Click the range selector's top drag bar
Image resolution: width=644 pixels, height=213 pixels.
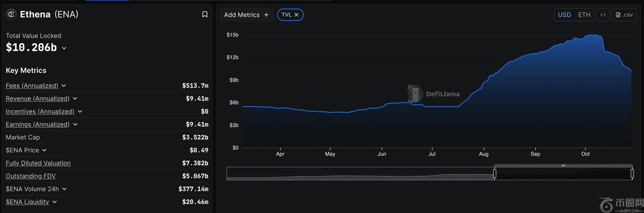pos(563,166)
